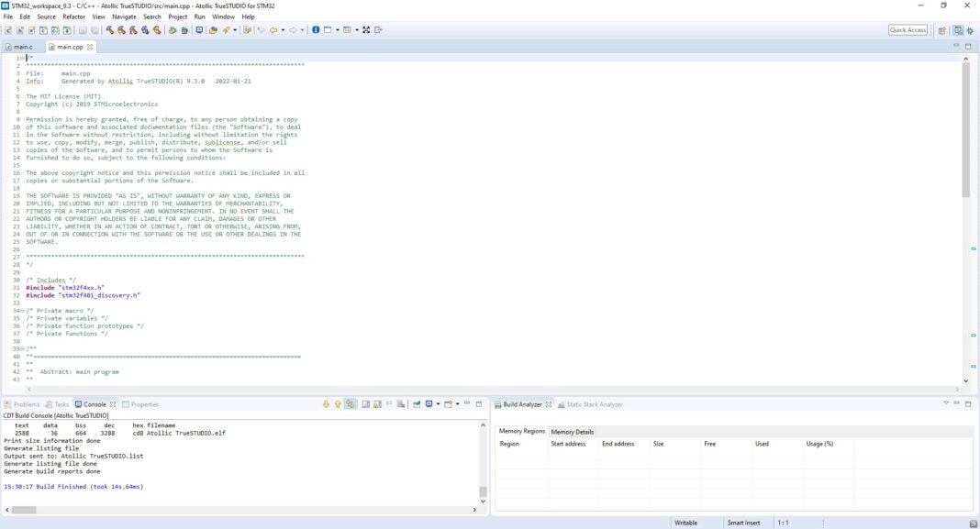Close the main.cpp editor tab
Image resolution: width=980 pixels, height=529 pixels.
pyautogui.click(x=90, y=47)
